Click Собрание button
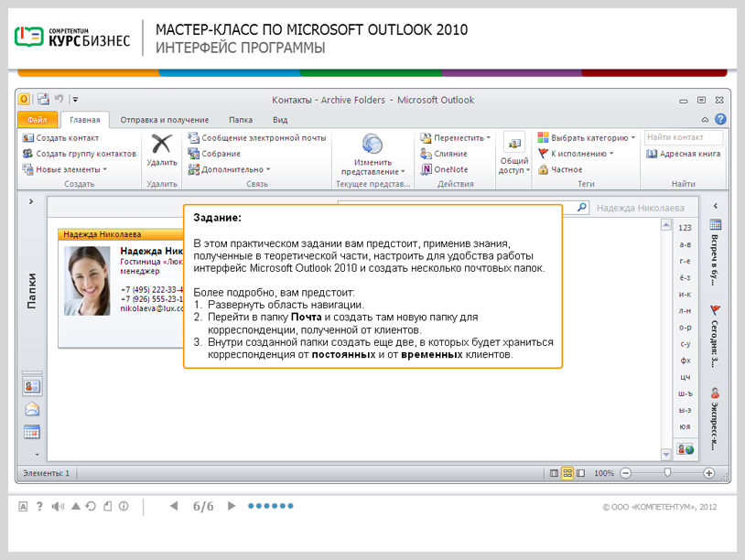 (214, 154)
